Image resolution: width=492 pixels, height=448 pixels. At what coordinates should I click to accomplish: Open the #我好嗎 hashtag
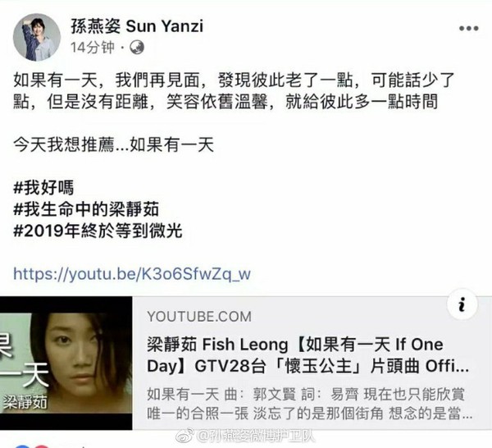click(43, 187)
